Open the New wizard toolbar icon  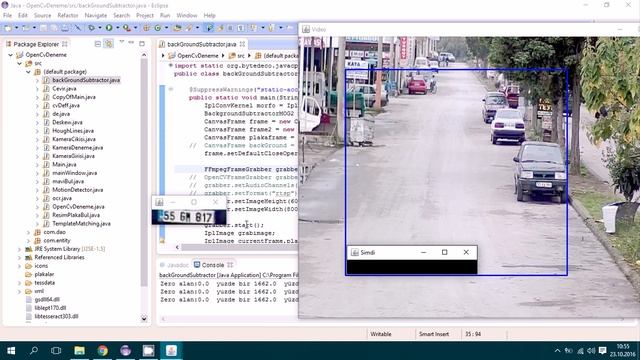8,28
